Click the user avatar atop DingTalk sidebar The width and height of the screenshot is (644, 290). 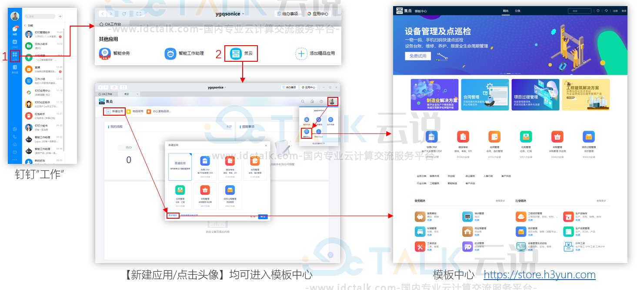pos(15,16)
